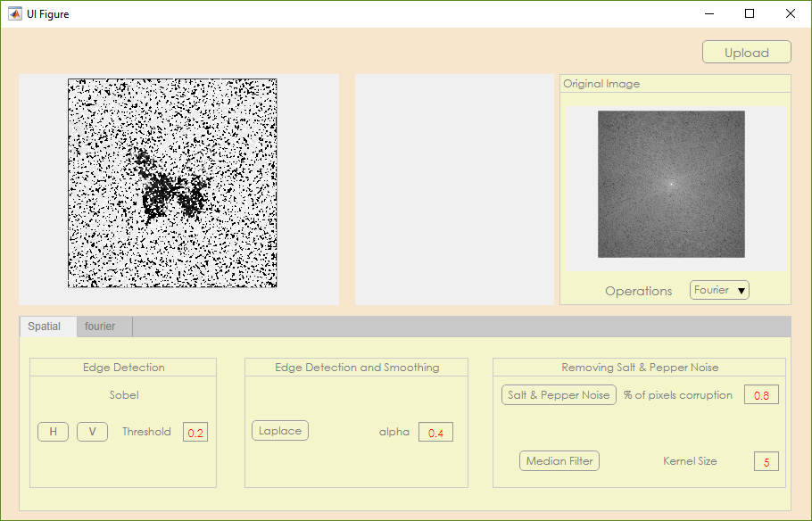This screenshot has width=812, height=521.
Task: Click the noisy processed image on left
Action: (172, 184)
